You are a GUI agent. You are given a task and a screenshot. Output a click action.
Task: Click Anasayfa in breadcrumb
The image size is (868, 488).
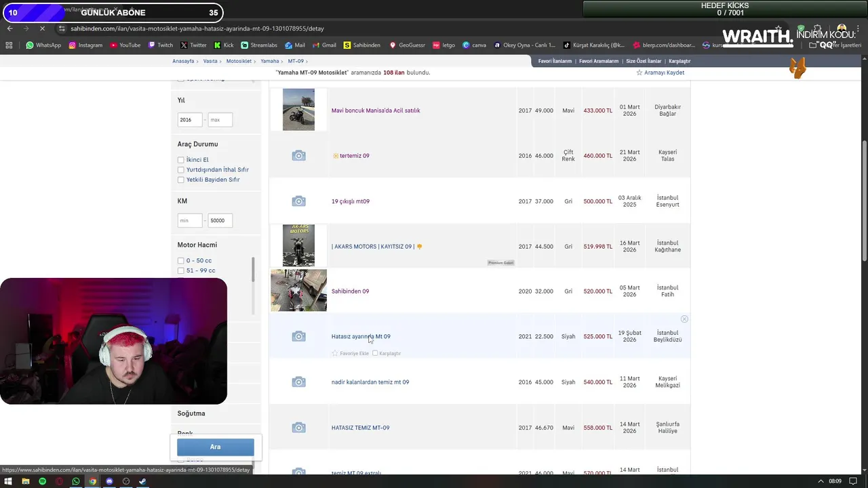pos(183,61)
